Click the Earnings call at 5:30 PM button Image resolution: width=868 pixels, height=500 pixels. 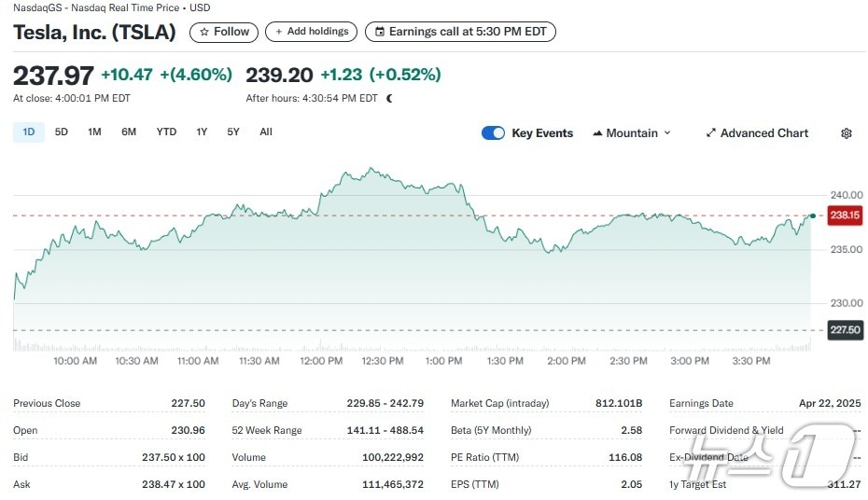point(460,32)
